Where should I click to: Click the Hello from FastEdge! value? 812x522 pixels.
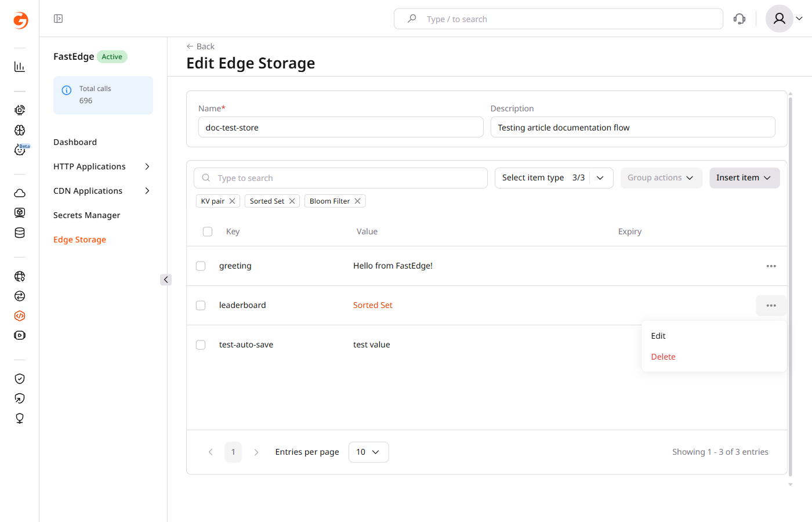[x=393, y=266]
